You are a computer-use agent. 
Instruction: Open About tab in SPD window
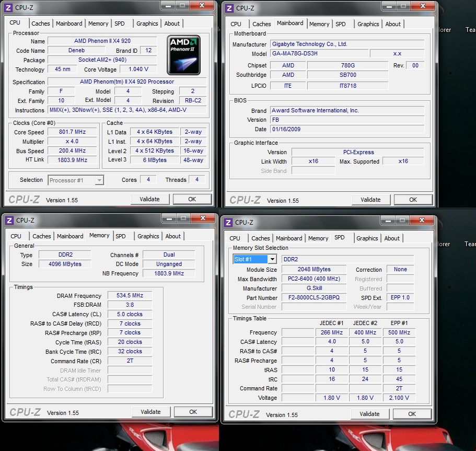pyautogui.click(x=392, y=238)
